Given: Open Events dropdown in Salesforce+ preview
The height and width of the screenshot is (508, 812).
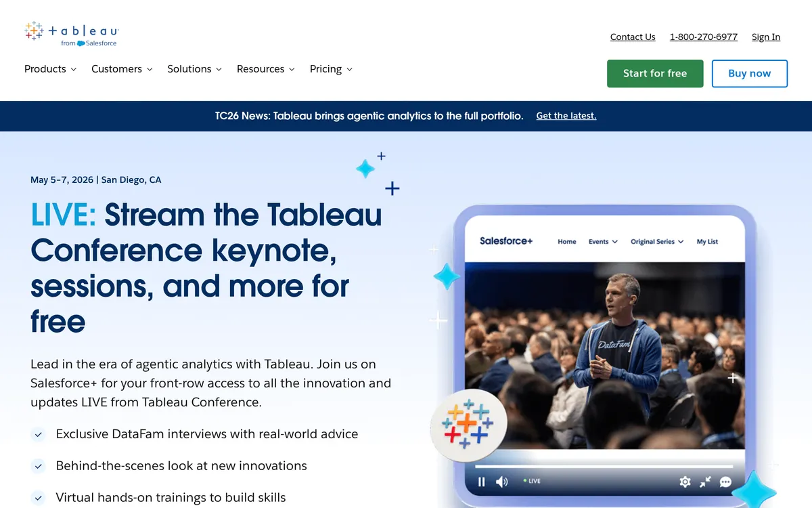Looking at the screenshot, I should (x=603, y=242).
